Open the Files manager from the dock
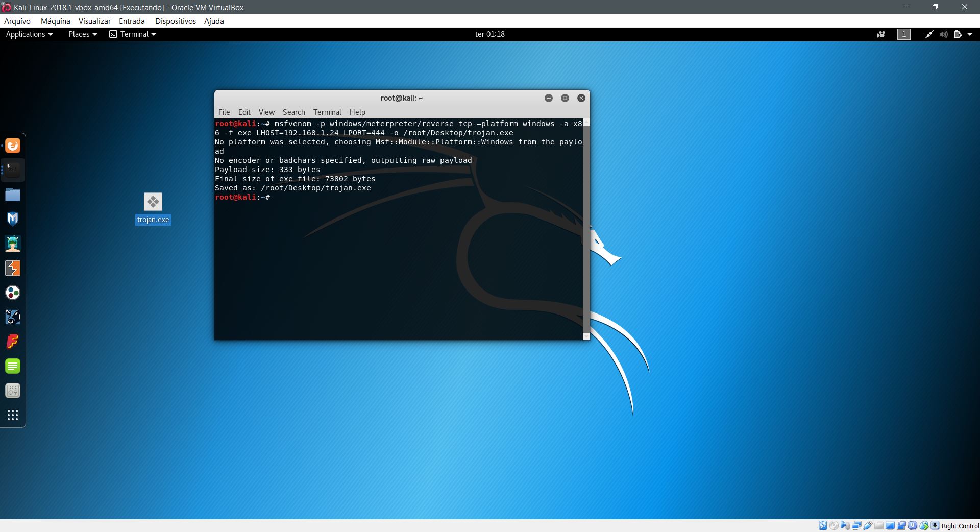The image size is (980, 532). tap(12, 195)
